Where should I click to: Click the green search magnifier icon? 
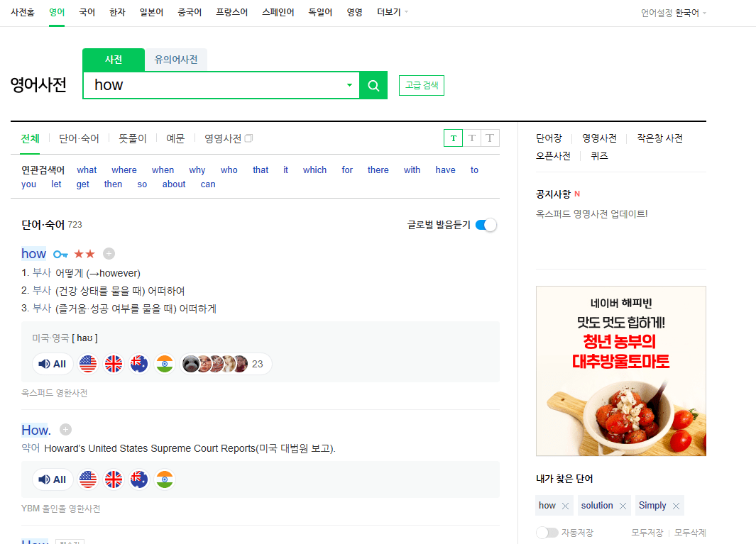(x=373, y=85)
